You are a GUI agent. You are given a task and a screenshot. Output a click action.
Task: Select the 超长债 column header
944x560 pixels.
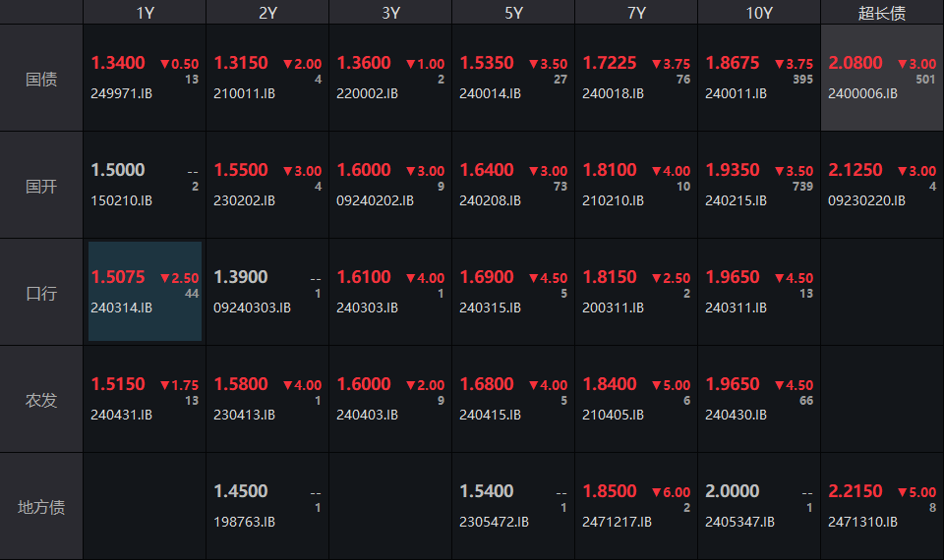click(882, 12)
